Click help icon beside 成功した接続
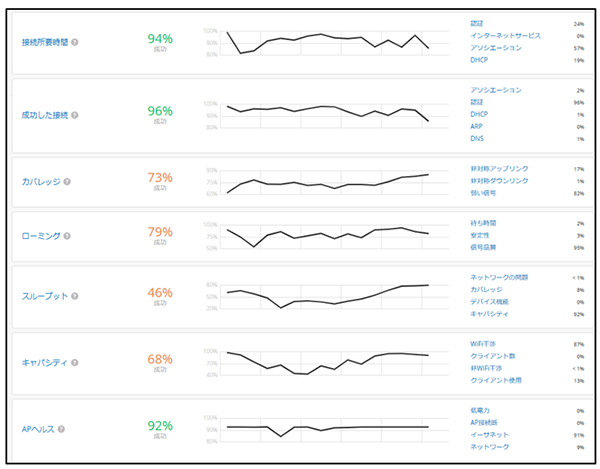Image resolution: width=600 pixels, height=469 pixels. coord(75,115)
